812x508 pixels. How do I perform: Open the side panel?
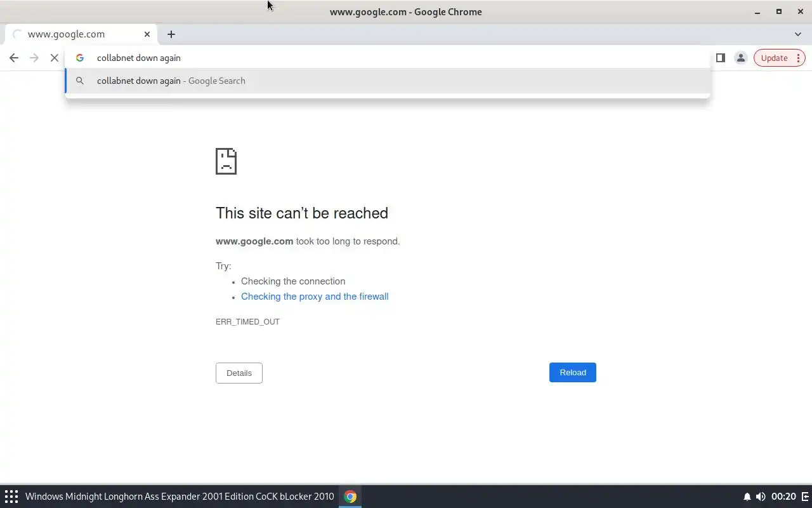tap(721, 58)
